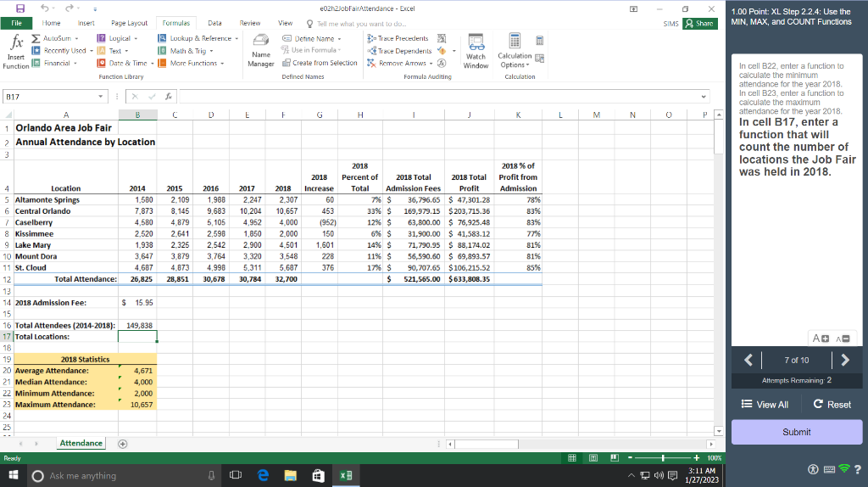Image resolution: width=868 pixels, height=487 pixels.
Task: Click zoom out minus button
Action: pos(630,458)
